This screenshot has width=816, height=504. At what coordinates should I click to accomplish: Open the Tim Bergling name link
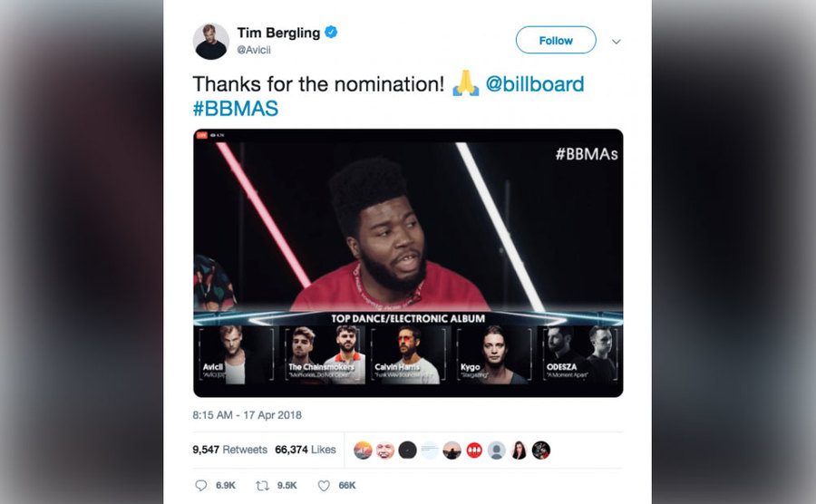(x=278, y=33)
